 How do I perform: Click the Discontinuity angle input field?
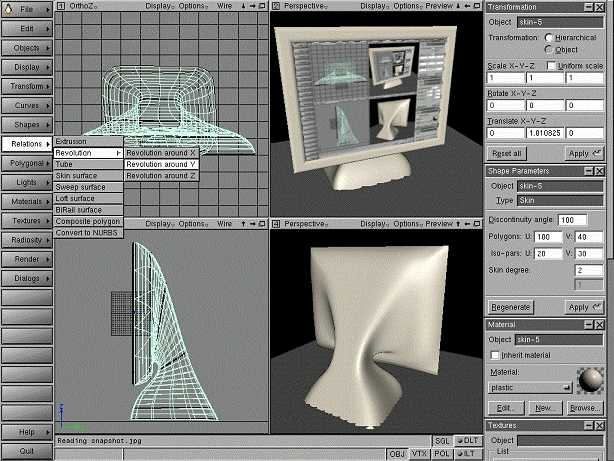tap(573, 219)
